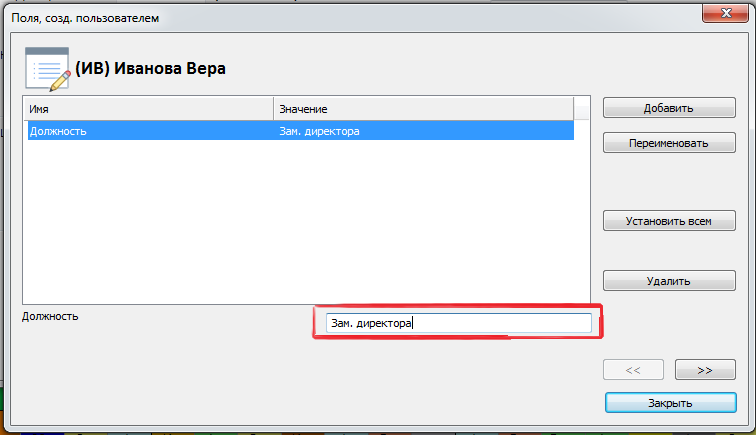This screenshot has height=441, width=756.
Task: Close the dialog with the red X button
Action: pyautogui.click(x=716, y=14)
